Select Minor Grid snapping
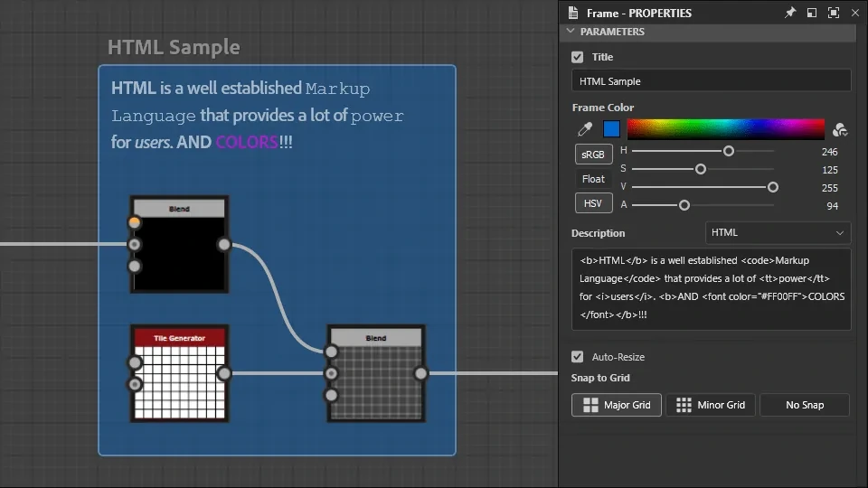868x488 pixels. pyautogui.click(x=711, y=405)
